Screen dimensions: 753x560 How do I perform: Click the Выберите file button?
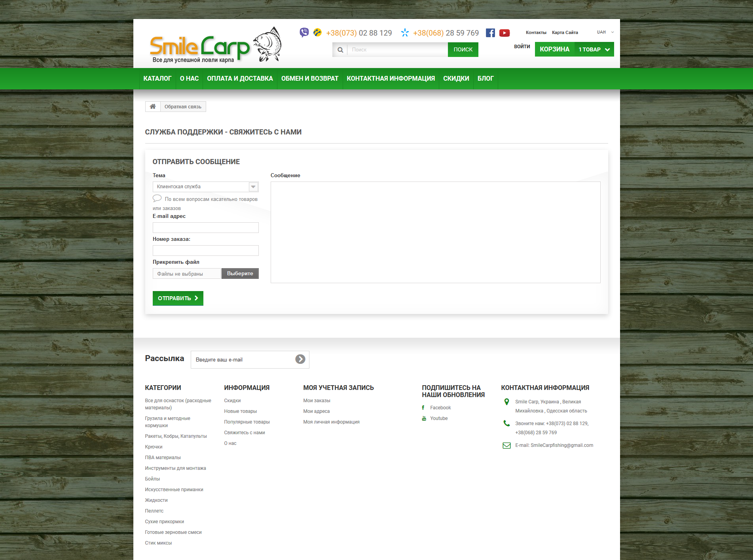pyautogui.click(x=240, y=273)
